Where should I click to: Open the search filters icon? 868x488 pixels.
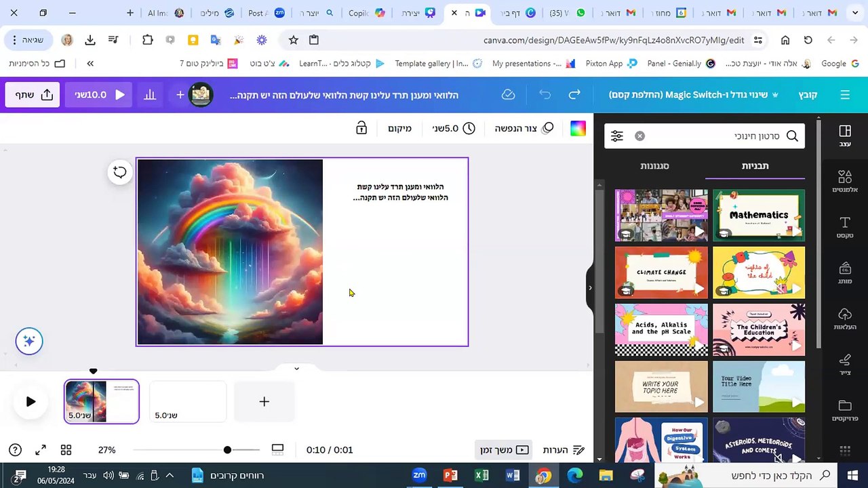(x=616, y=136)
